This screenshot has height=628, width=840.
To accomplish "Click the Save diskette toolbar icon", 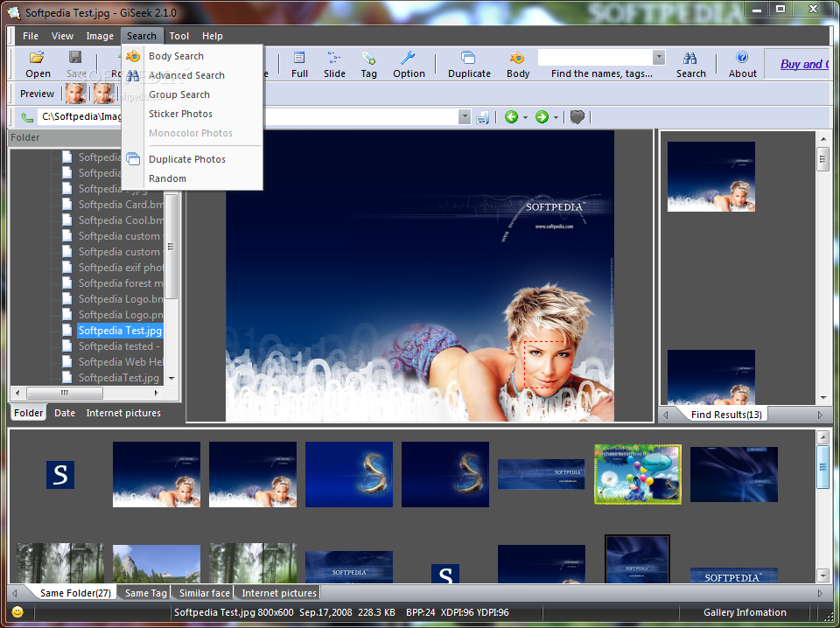I will click(x=75, y=57).
